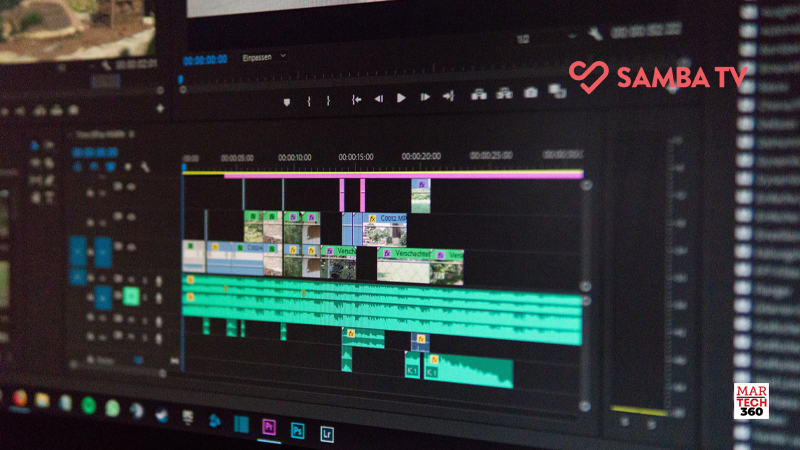The image size is (800, 450).
Task: Click the 00:00:15:00 mark on the time ruler
Action: 356,157
